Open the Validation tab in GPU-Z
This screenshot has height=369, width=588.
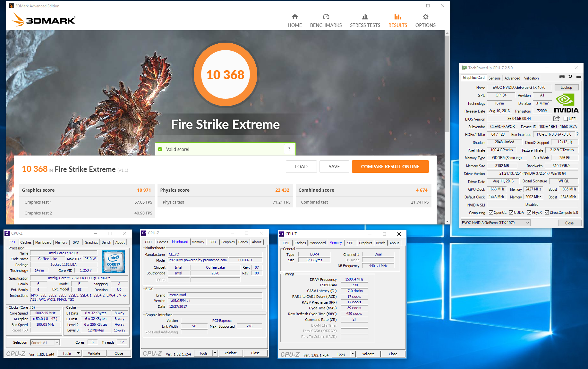point(531,78)
